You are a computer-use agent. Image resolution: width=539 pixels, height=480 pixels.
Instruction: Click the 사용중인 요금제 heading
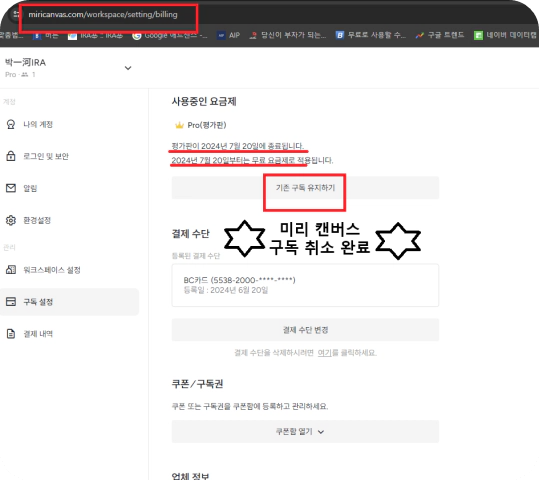click(204, 101)
